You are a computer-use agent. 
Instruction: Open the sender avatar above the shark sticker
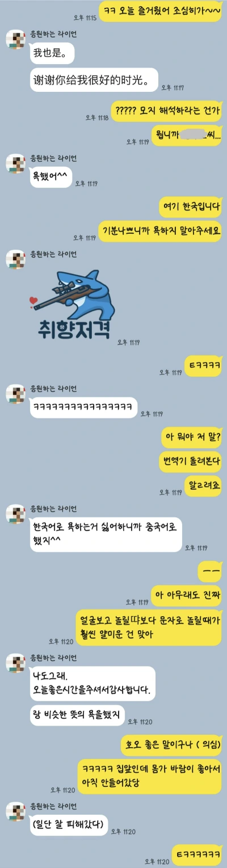(15, 259)
